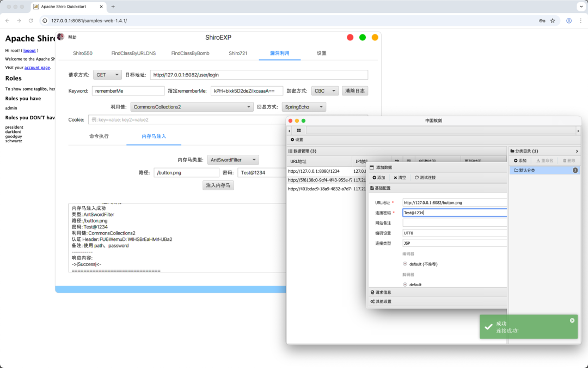
Task: Select the 默认分类 folder category
Action: (545, 170)
